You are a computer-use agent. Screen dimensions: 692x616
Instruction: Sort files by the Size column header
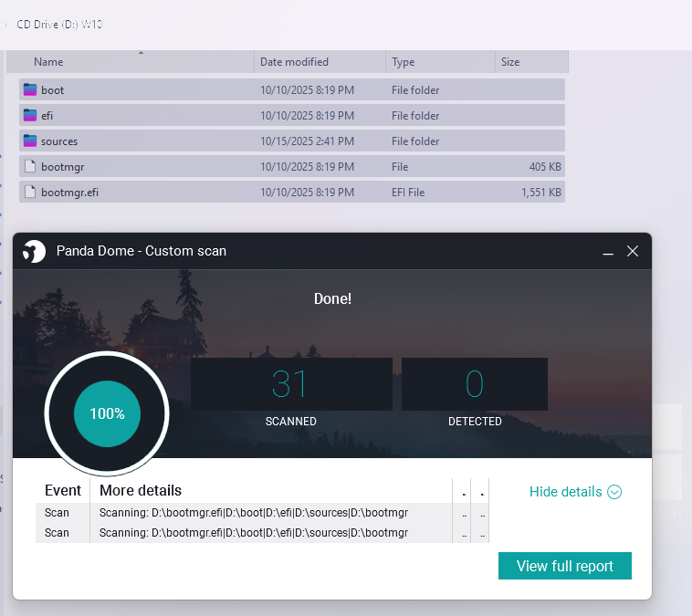pyautogui.click(x=532, y=62)
